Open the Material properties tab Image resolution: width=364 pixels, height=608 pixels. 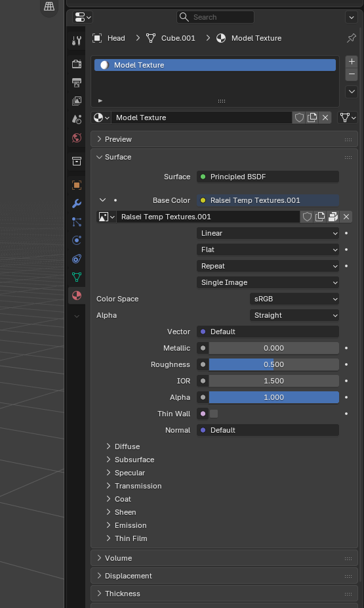click(77, 295)
